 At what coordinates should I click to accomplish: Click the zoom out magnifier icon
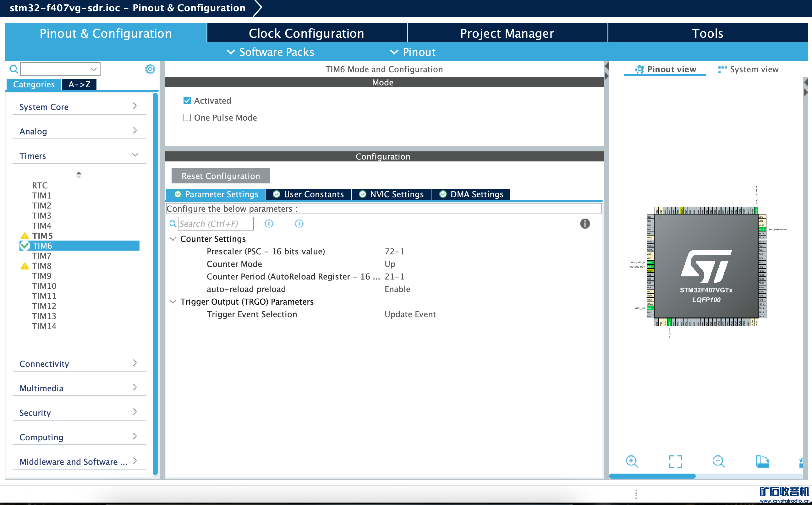pyautogui.click(x=718, y=462)
